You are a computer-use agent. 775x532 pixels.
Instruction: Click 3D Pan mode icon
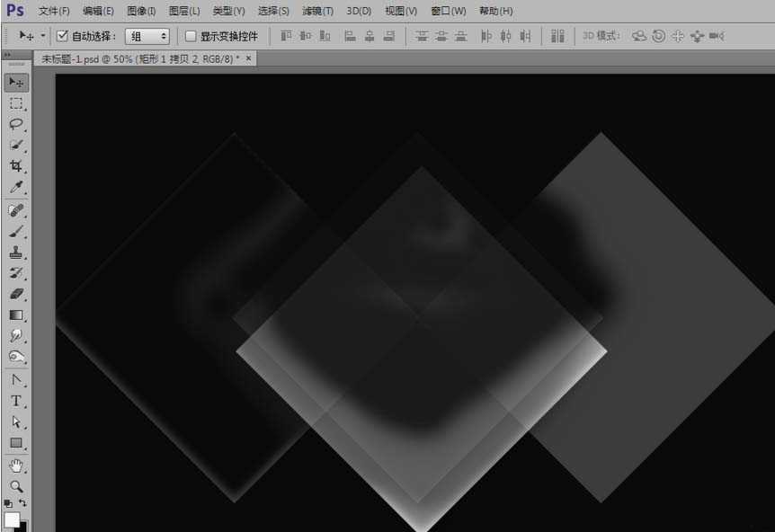click(678, 36)
